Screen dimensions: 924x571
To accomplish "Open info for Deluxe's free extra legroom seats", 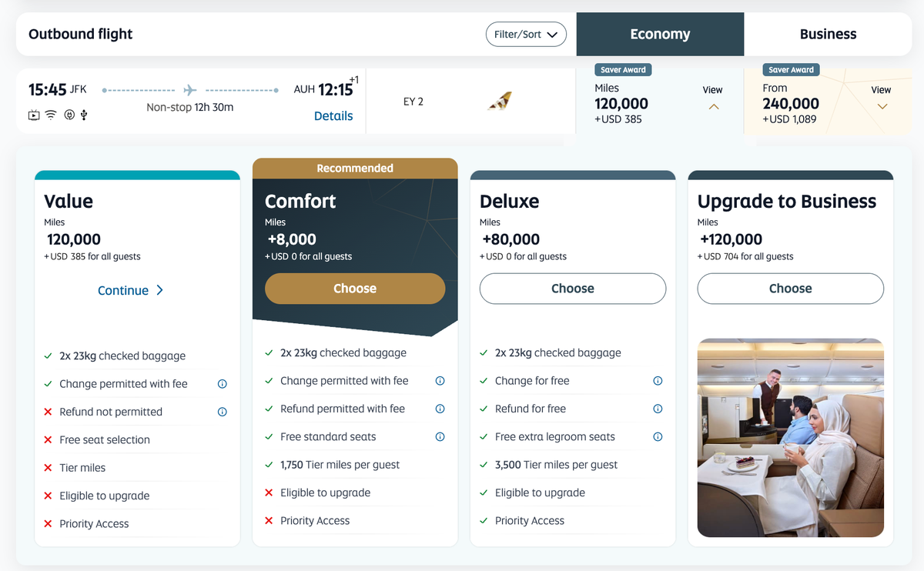I will [657, 436].
